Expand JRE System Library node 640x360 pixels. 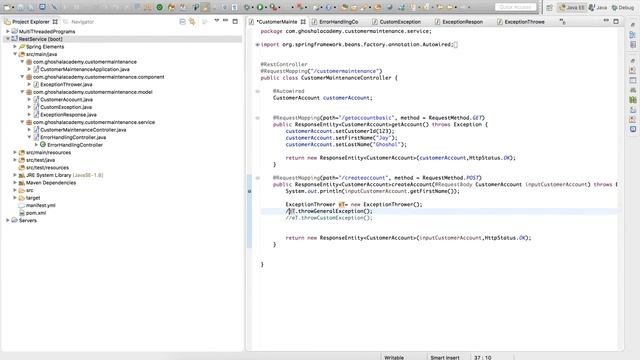click(15, 175)
